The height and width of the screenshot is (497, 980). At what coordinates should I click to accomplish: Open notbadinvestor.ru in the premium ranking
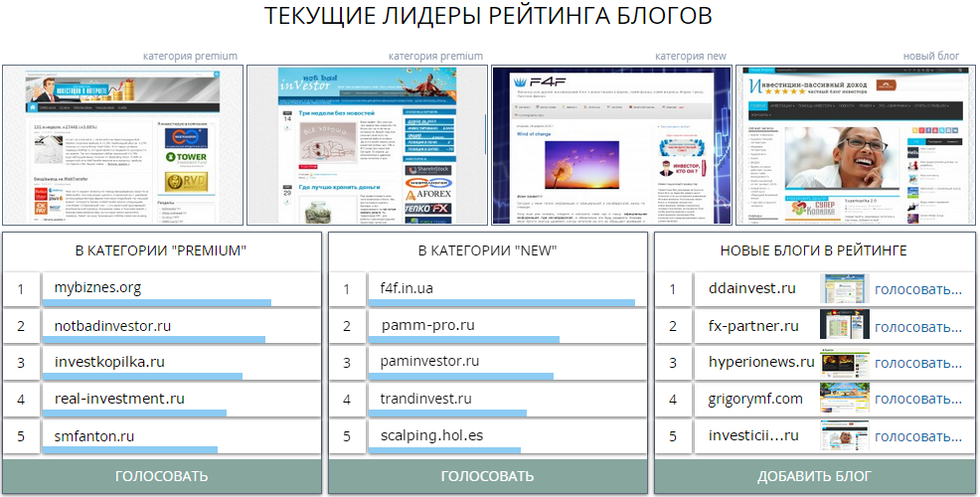click(112, 326)
